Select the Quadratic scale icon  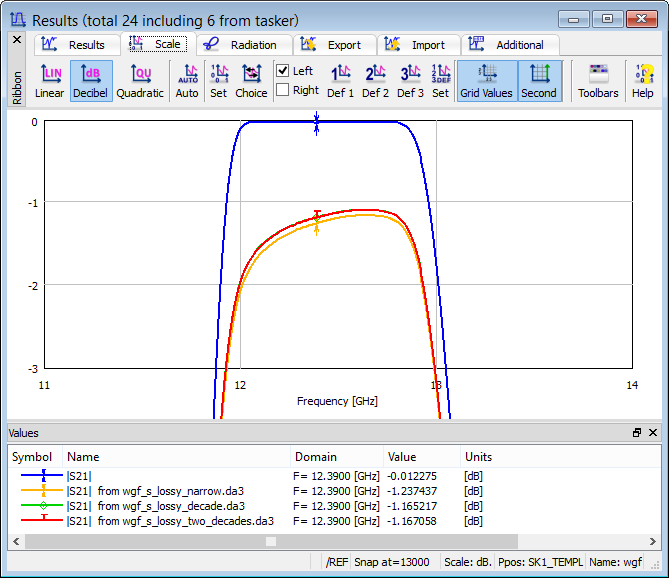tap(140, 81)
